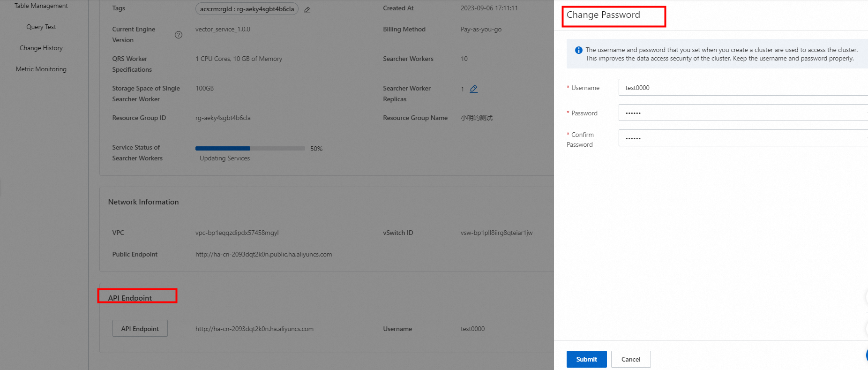Select the 100GB storage space value
Screen dimensions: 868x370
click(205, 89)
